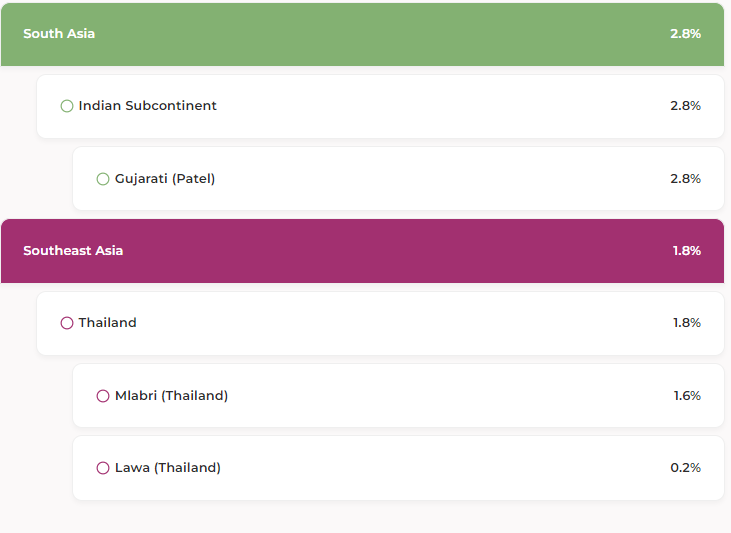Click the Southeast Asia heading text
731x533 pixels.
[x=73, y=251]
